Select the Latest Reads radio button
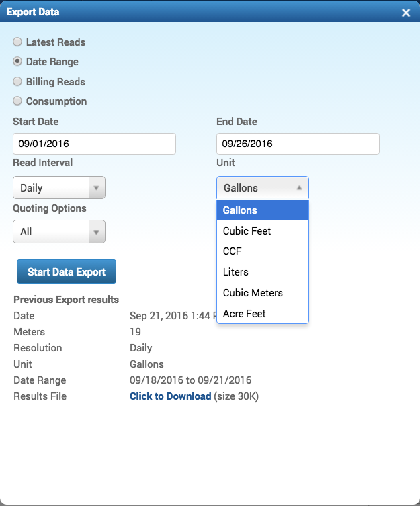The height and width of the screenshot is (506, 420). 17,42
